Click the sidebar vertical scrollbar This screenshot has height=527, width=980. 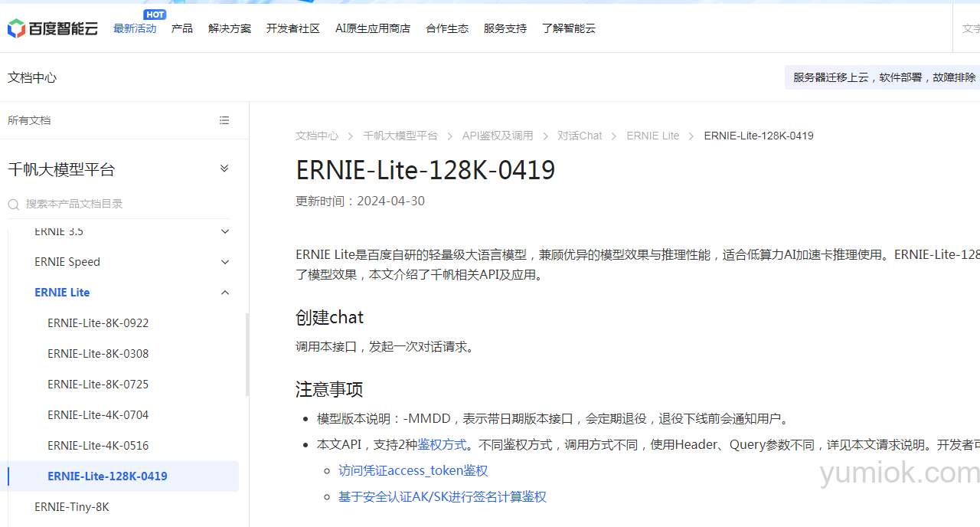(247, 355)
